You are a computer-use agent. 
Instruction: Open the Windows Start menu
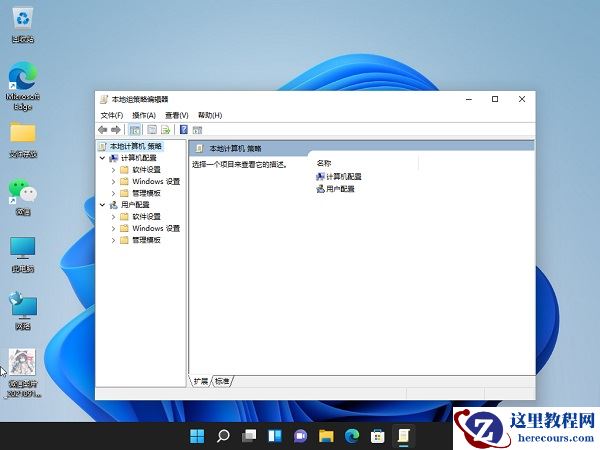click(197, 436)
